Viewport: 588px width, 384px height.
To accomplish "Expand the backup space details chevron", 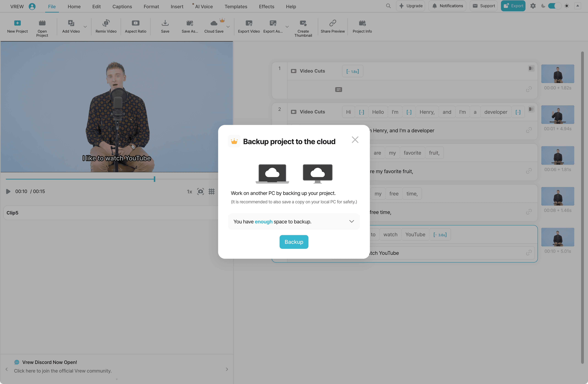I will [x=351, y=221].
